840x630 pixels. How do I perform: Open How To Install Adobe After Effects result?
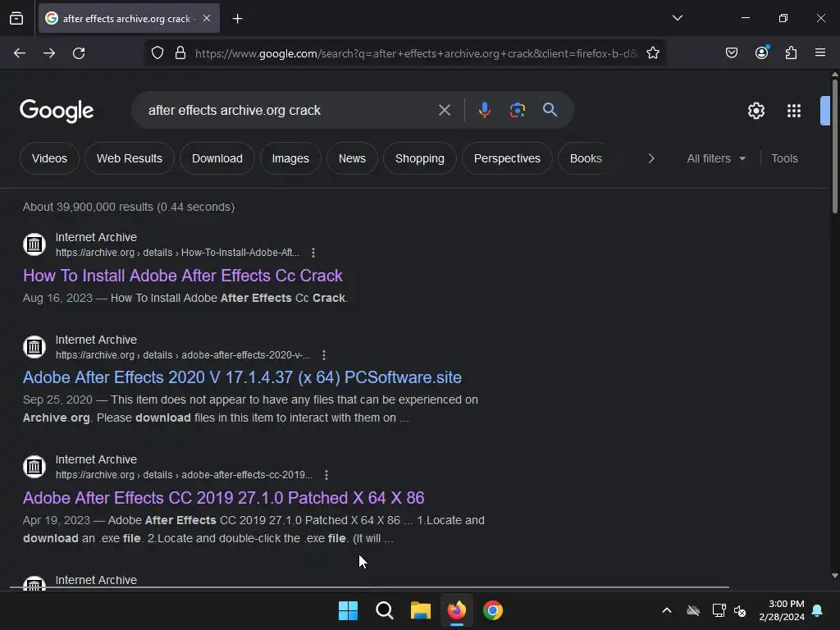pos(183,276)
